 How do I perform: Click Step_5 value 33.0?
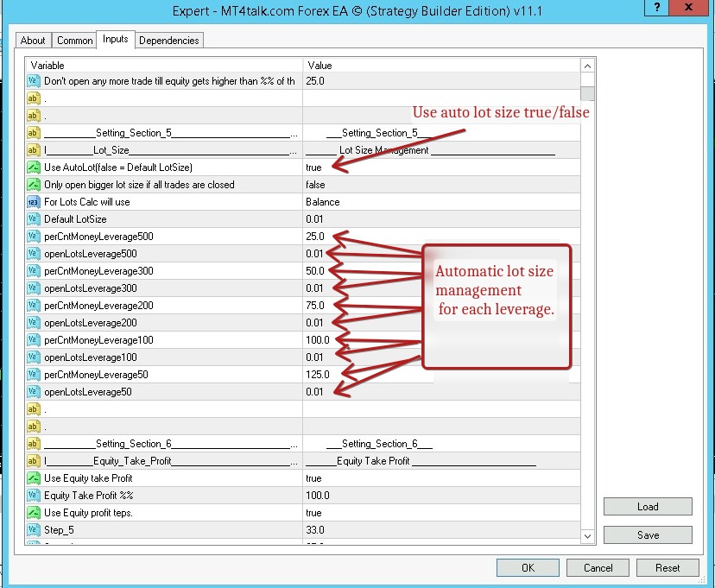pos(315,530)
